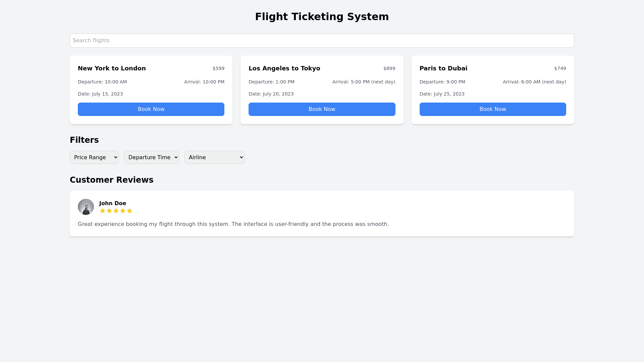Click the John Doe reviewer name
The height and width of the screenshot is (362, 644).
click(113, 203)
